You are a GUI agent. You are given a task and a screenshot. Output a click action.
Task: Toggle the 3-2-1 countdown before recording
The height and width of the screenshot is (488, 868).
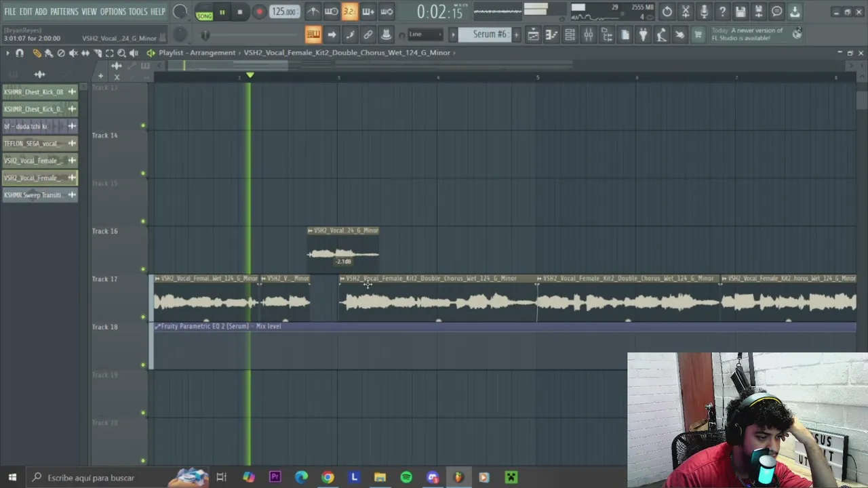coord(349,12)
